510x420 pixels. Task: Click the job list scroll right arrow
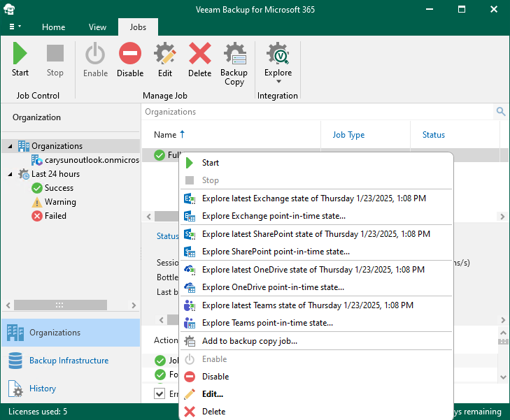click(x=502, y=217)
